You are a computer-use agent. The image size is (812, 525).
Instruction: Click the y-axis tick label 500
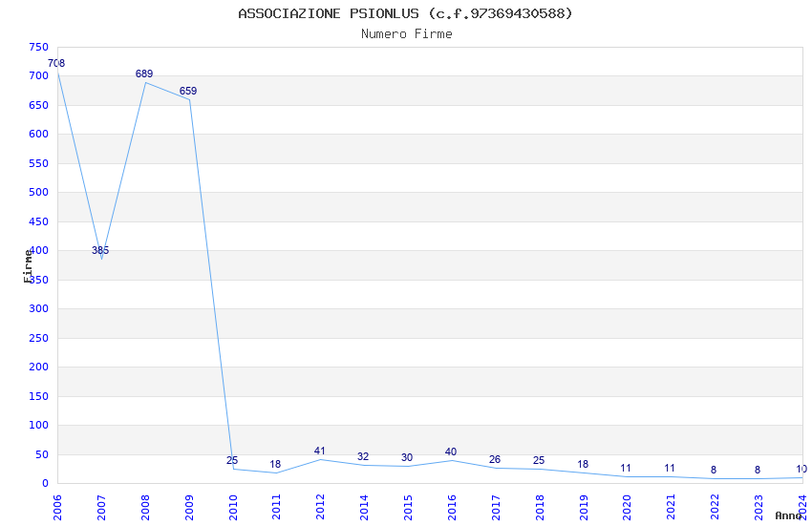coord(39,193)
